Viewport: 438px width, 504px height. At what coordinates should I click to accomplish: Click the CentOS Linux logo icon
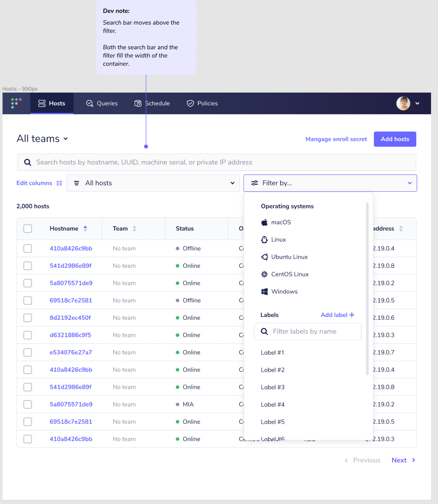coord(264,274)
